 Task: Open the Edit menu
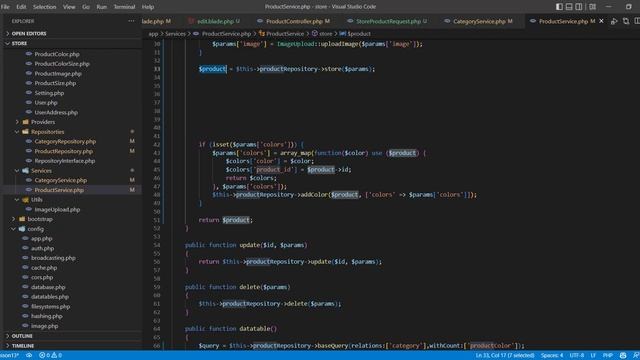(21, 7)
